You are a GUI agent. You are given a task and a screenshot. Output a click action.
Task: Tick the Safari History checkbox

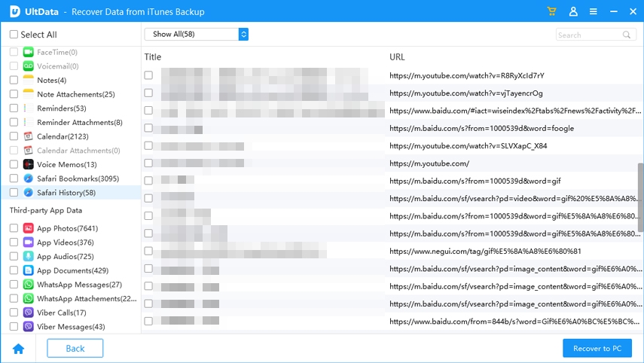pyautogui.click(x=14, y=193)
